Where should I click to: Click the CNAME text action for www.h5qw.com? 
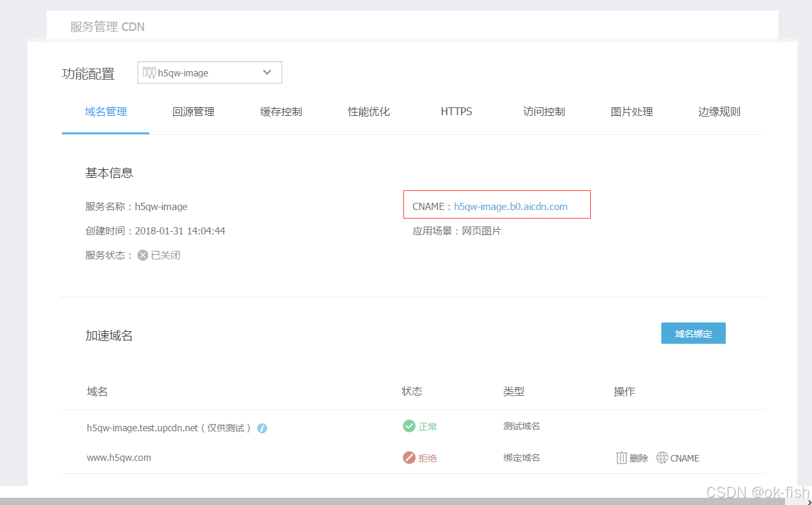pos(684,458)
